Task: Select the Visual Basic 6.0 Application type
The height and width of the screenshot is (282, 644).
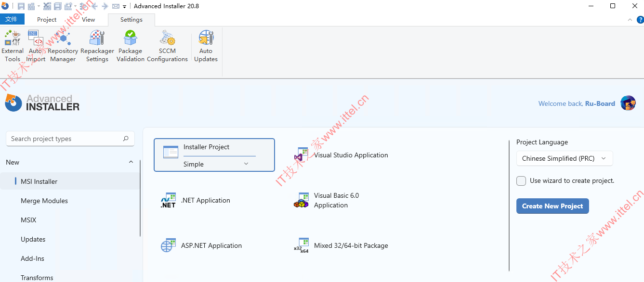Action: (x=327, y=200)
